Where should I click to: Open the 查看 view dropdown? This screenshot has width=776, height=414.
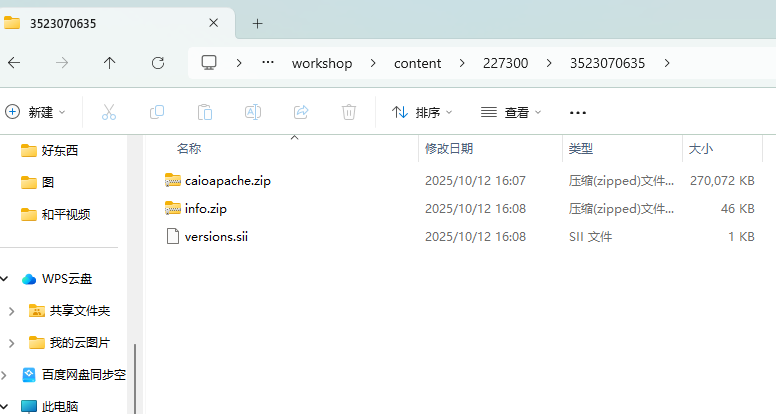pos(511,112)
